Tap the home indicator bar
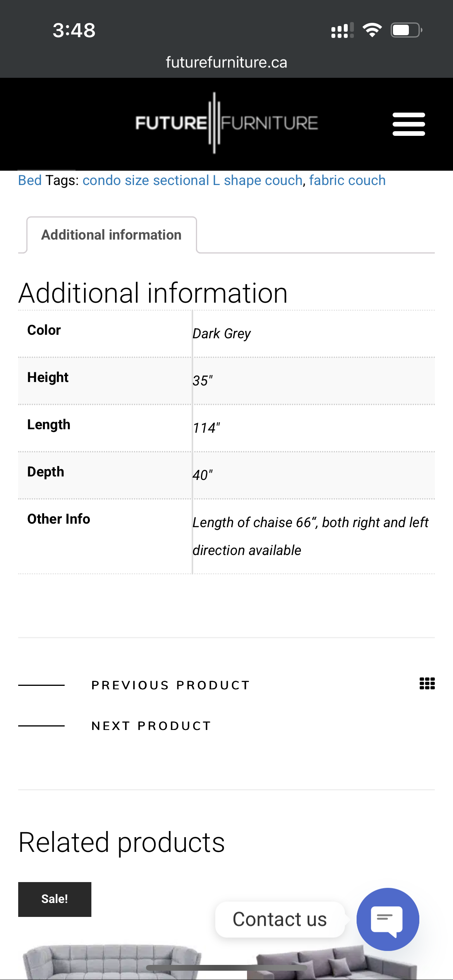 click(x=226, y=968)
